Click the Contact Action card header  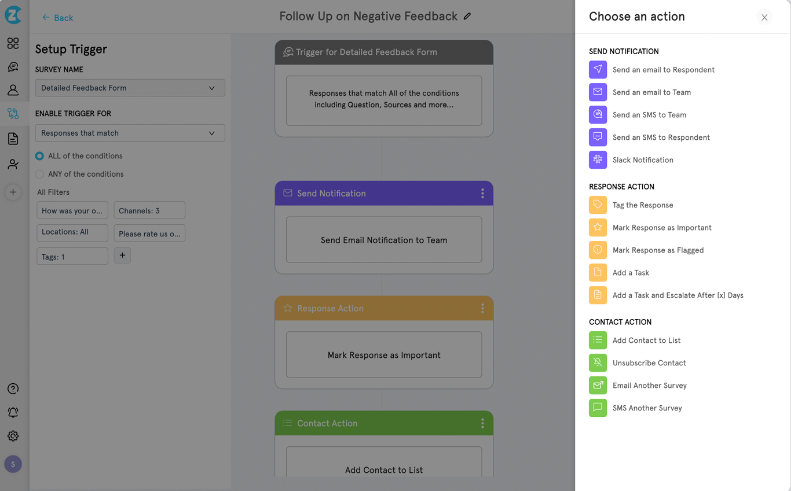384,423
